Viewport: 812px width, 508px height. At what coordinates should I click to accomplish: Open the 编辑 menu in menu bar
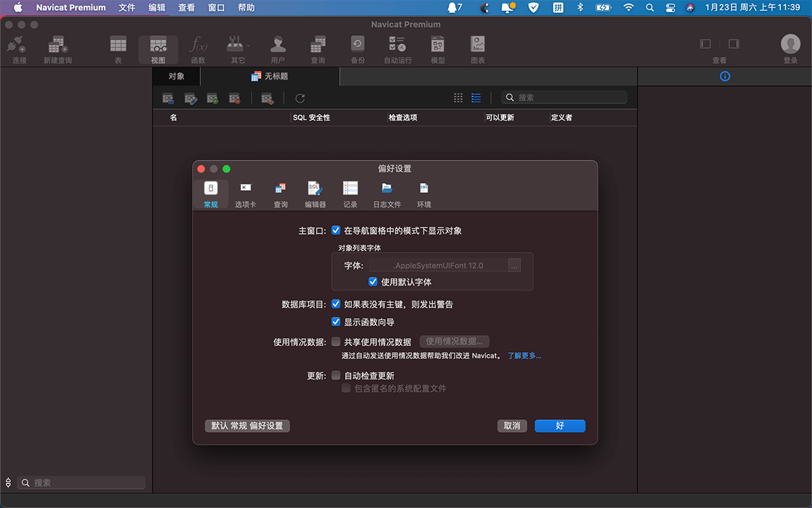click(x=157, y=7)
